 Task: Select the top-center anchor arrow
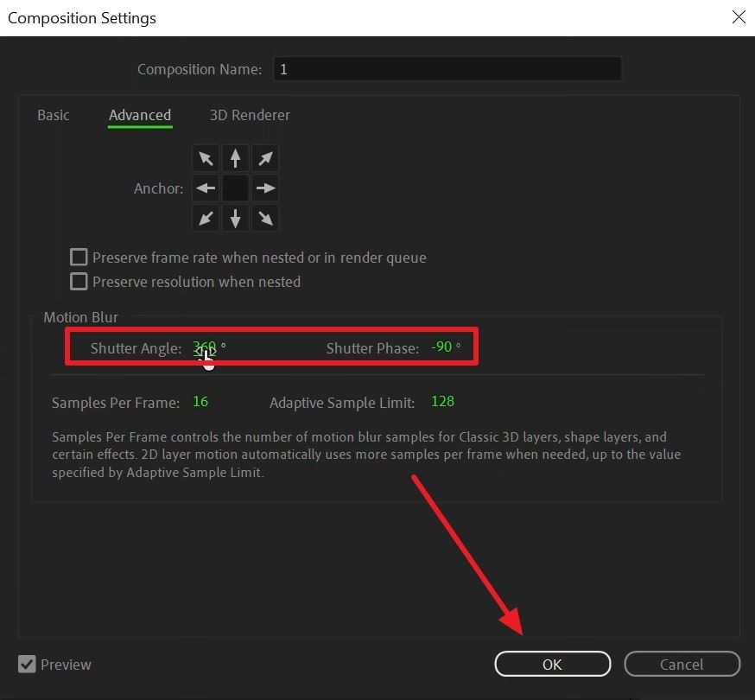pyautogui.click(x=235, y=159)
